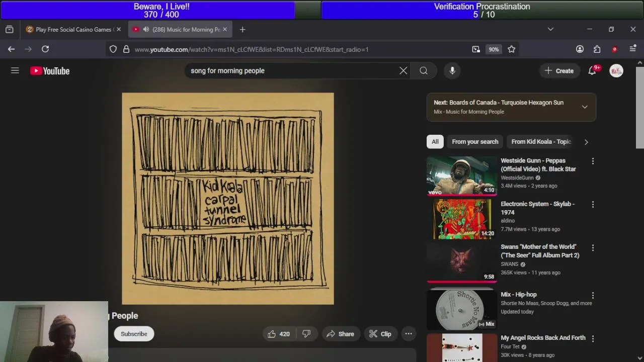Image resolution: width=644 pixels, height=362 pixels.
Task: Open the Firefox View tab-list icon
Action: 10,30
